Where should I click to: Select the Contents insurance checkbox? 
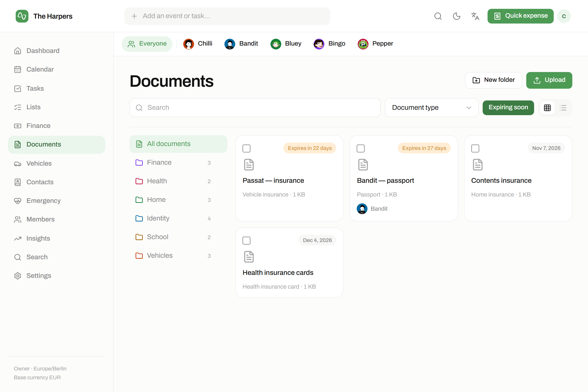coord(475,148)
